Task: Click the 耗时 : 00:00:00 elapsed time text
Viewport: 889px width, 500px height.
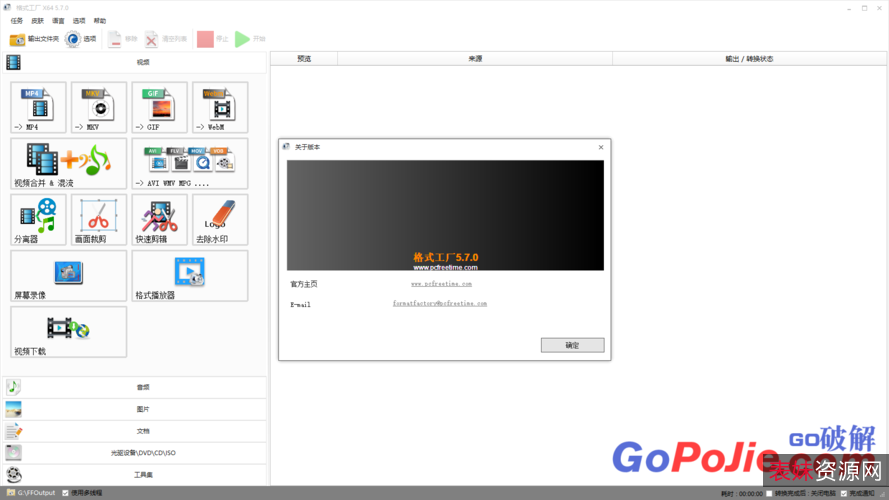Action: click(x=742, y=494)
